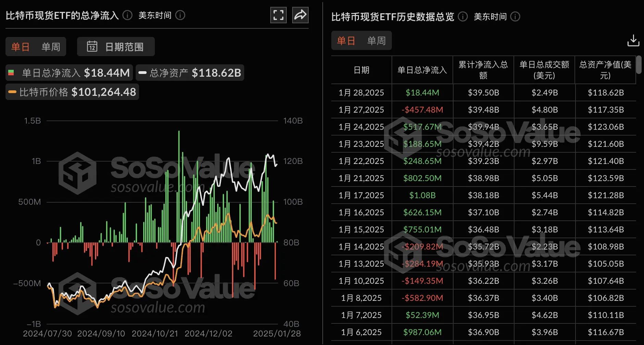This screenshot has width=644, height=345.
Task: Click the info icon after 美东时间 on the chart
Action: point(180,15)
